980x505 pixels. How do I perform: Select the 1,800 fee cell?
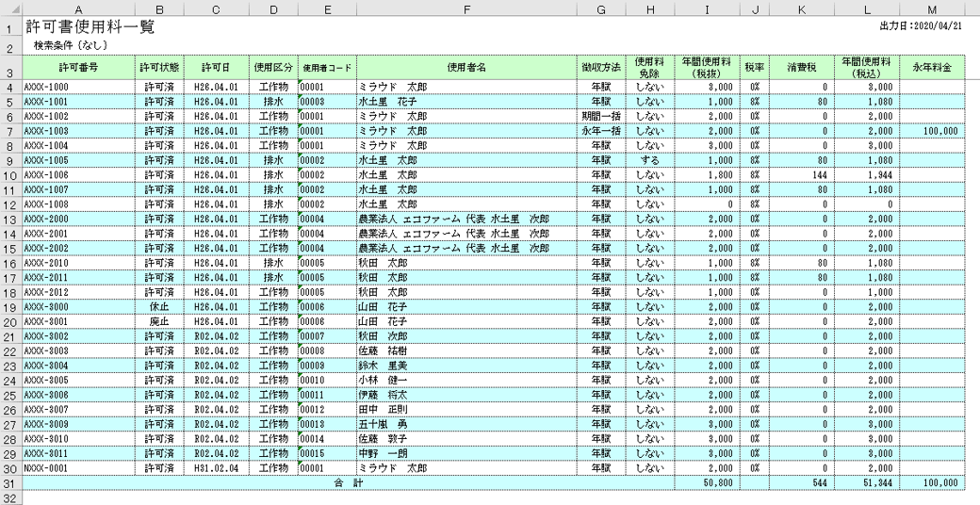click(x=707, y=174)
